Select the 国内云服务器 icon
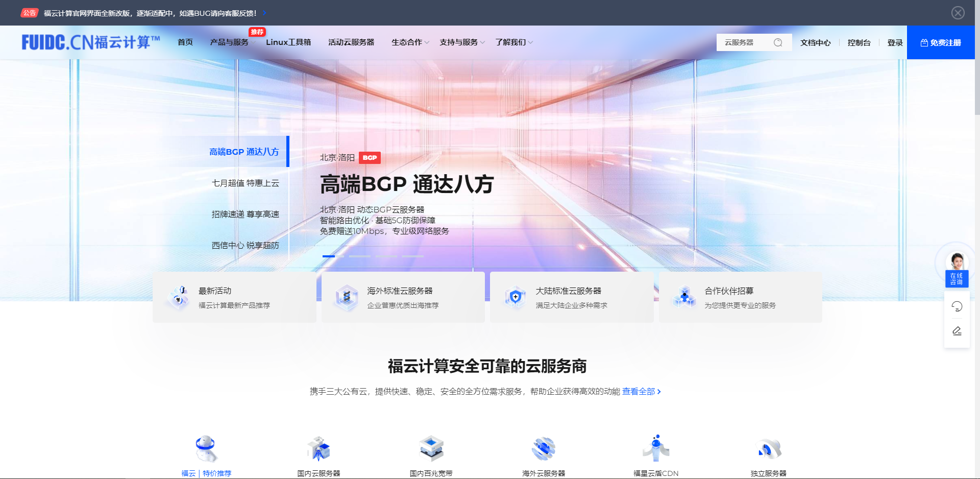 [x=319, y=448]
